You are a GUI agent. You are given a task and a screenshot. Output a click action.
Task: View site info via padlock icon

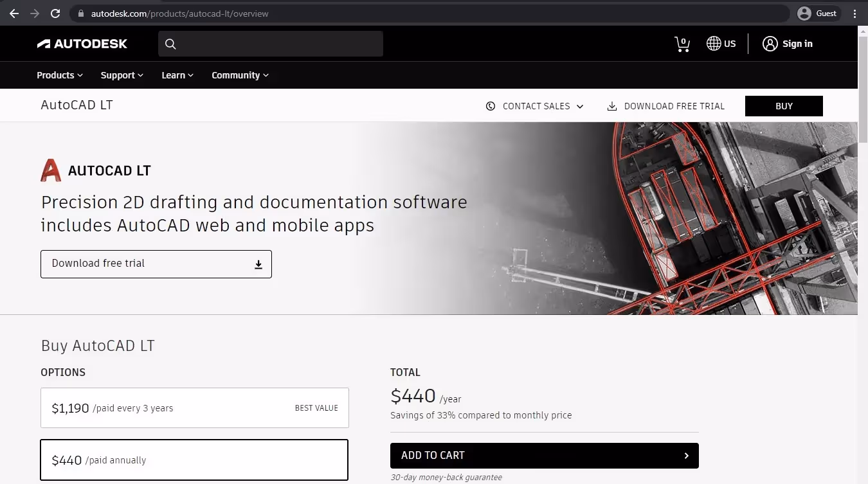pyautogui.click(x=80, y=13)
